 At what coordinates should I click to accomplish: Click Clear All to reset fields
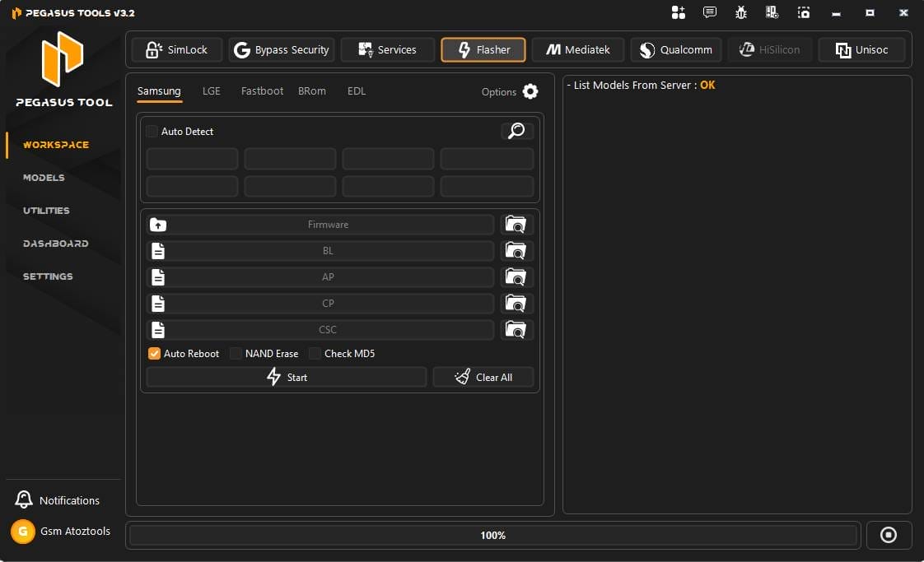(483, 377)
